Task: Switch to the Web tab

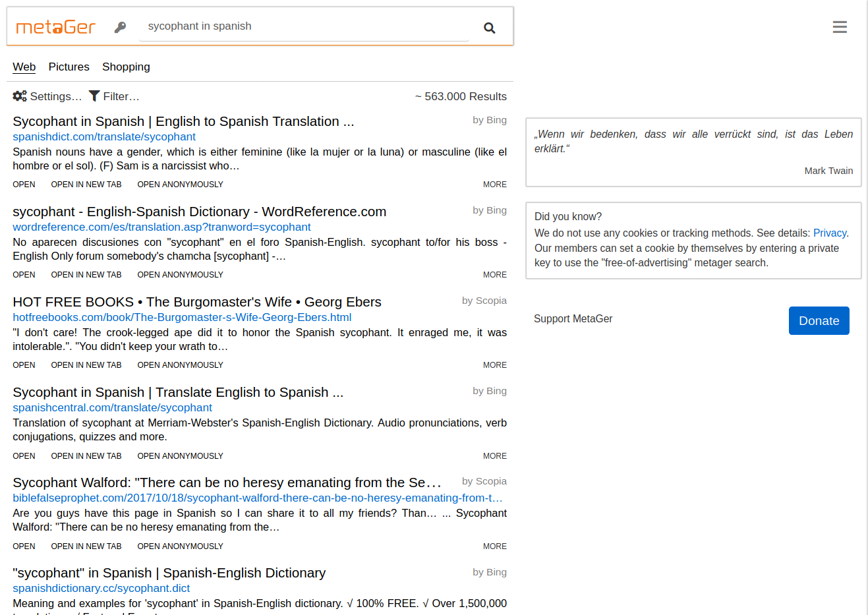Action: coord(24,67)
